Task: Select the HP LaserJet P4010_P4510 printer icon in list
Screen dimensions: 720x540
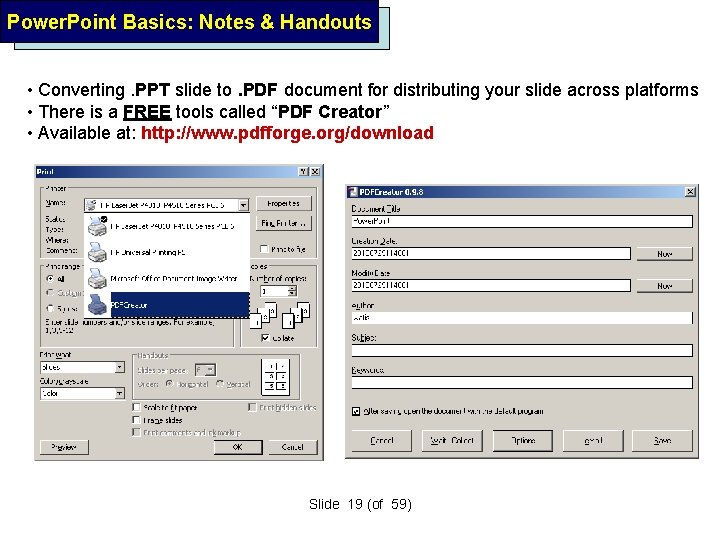Action: click(x=97, y=226)
